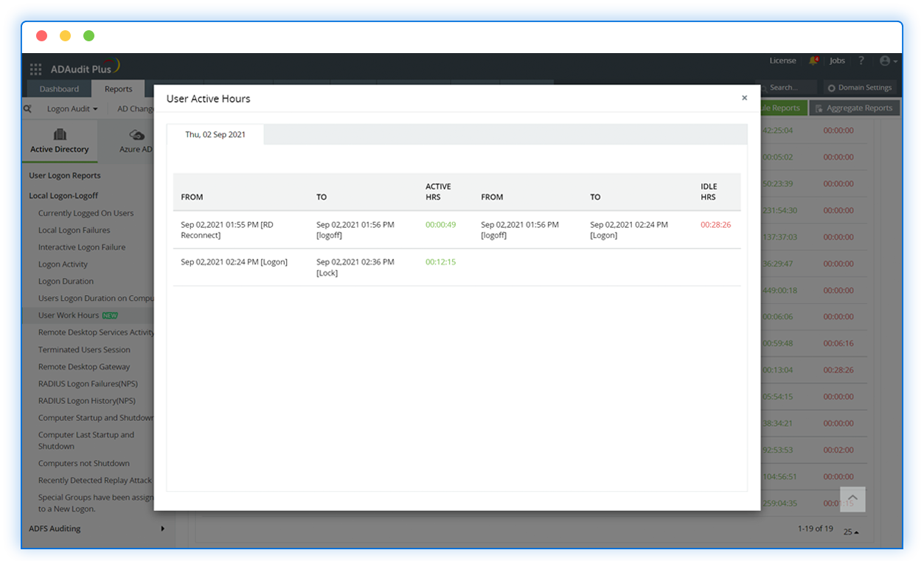Click the Search input field
The image size is (924, 564).
[x=786, y=88]
